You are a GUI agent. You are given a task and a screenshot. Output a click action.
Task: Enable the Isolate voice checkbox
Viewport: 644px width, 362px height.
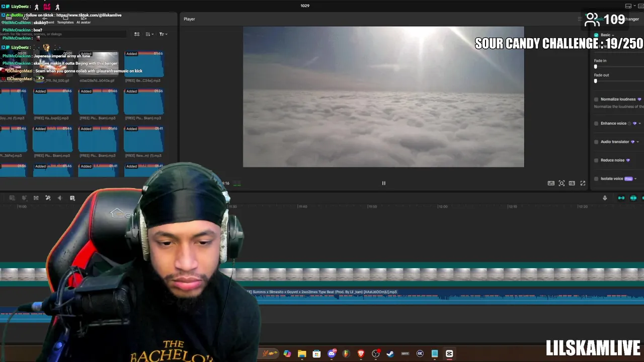[596, 178]
